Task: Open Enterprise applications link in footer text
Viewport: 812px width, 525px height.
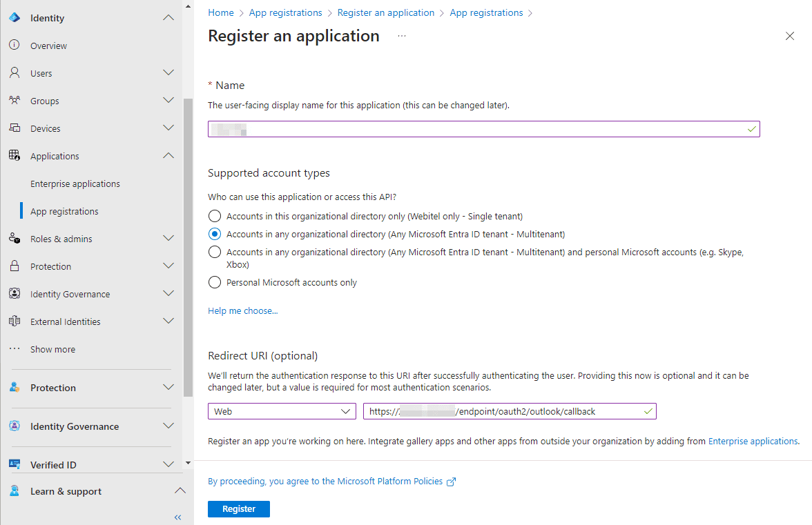Action: (753, 441)
